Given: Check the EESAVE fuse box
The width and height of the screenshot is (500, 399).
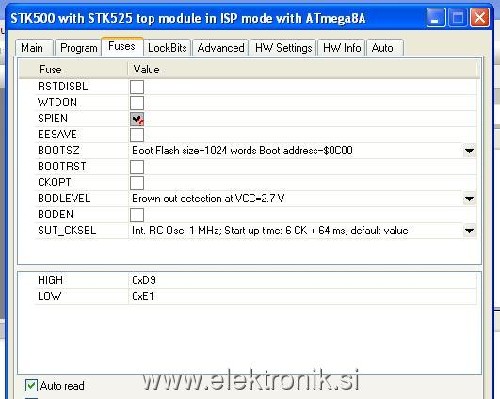Looking at the screenshot, I should [x=137, y=135].
